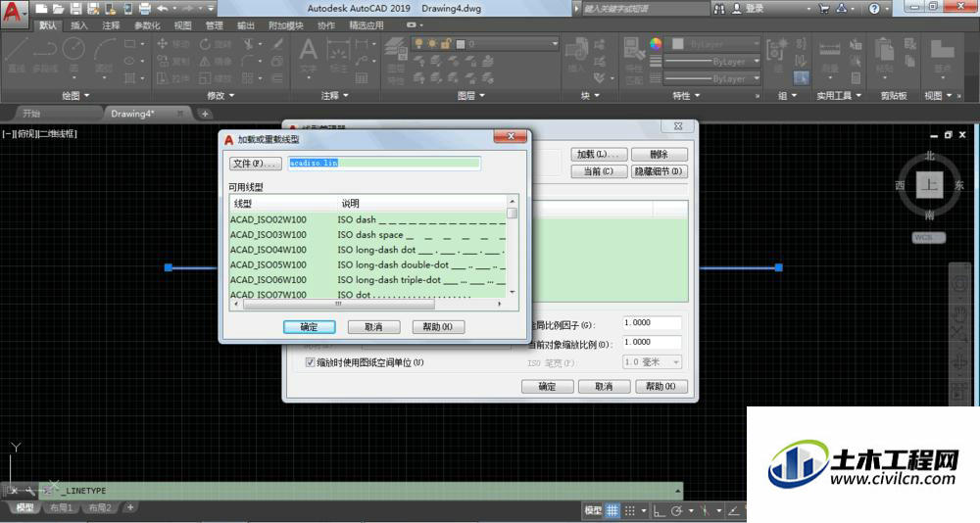Toggle 缩放时使用图纸空间单位 checkbox
This screenshot has width=980, height=523.
310,362
